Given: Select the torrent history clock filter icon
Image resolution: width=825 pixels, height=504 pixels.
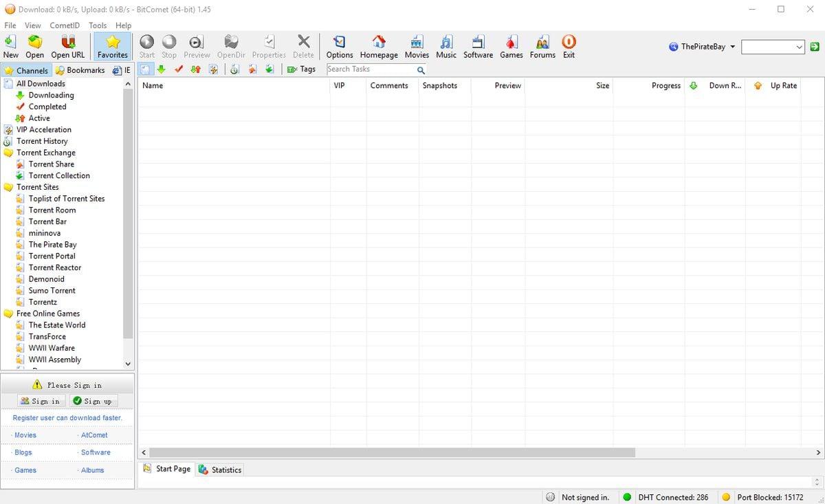Looking at the screenshot, I should point(234,69).
